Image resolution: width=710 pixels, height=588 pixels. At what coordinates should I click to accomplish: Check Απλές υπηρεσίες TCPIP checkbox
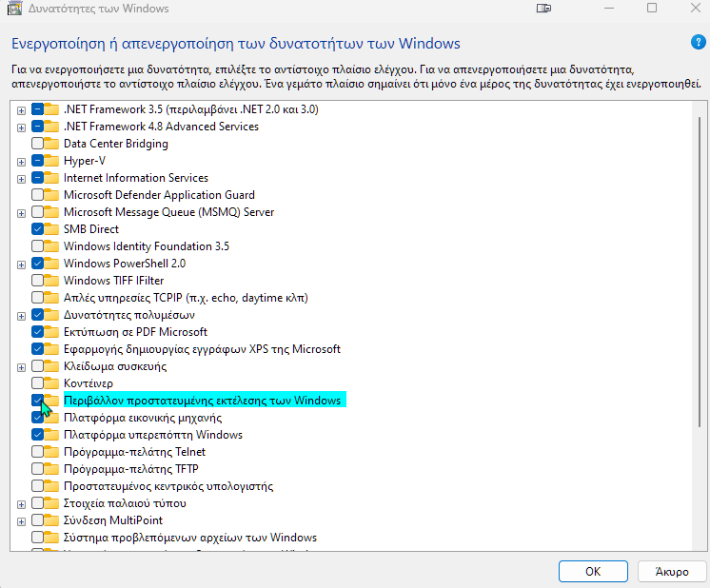point(37,298)
